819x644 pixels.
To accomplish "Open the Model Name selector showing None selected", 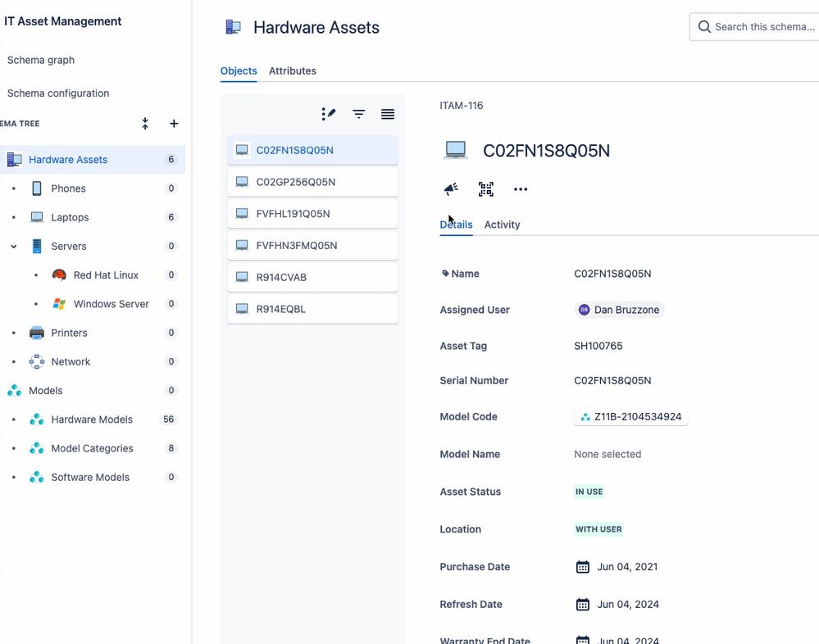I will pos(607,454).
